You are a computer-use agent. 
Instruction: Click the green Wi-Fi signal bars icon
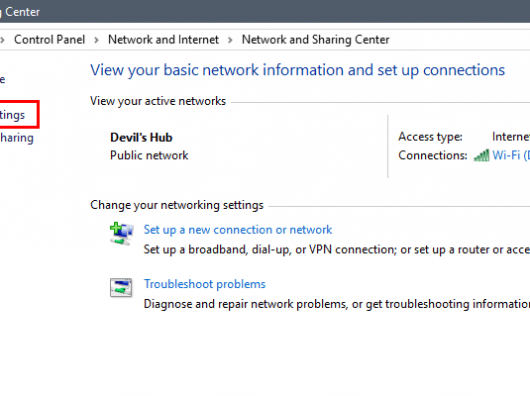481,155
